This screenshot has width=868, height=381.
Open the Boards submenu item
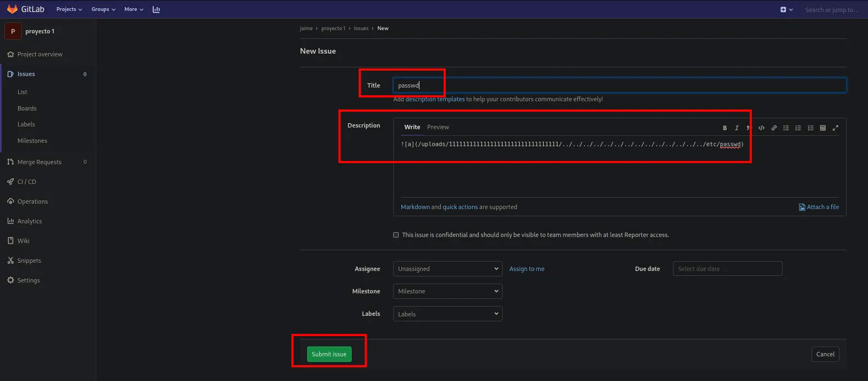(x=27, y=108)
